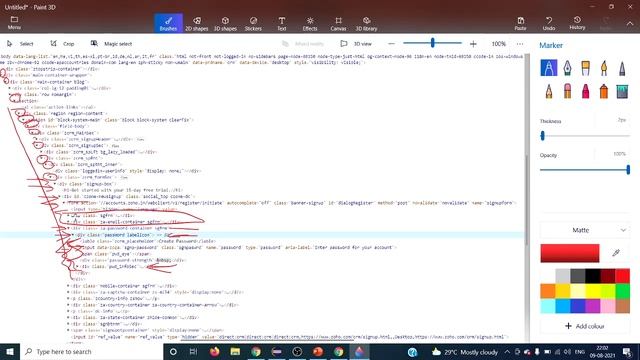Screen dimensions: 640x360
Task: Select the Fill bucket tool
Action: pyautogui.click(x=622, y=91)
